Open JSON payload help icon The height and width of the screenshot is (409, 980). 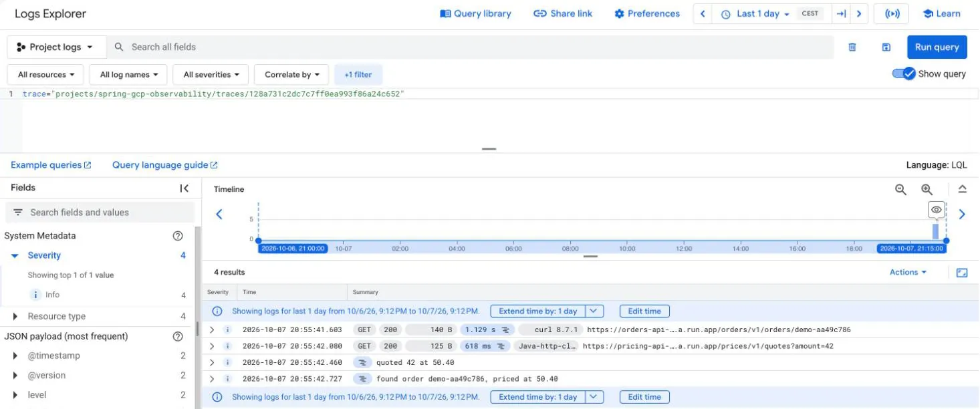pyautogui.click(x=178, y=337)
